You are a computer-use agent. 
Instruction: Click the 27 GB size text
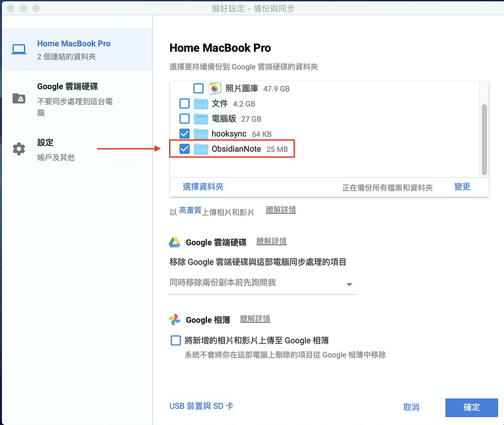coord(251,119)
